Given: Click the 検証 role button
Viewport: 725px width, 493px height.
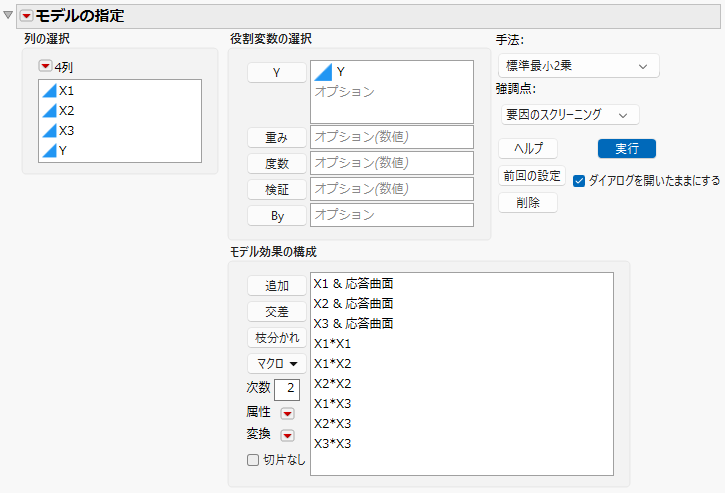Looking at the screenshot, I should point(276,189).
